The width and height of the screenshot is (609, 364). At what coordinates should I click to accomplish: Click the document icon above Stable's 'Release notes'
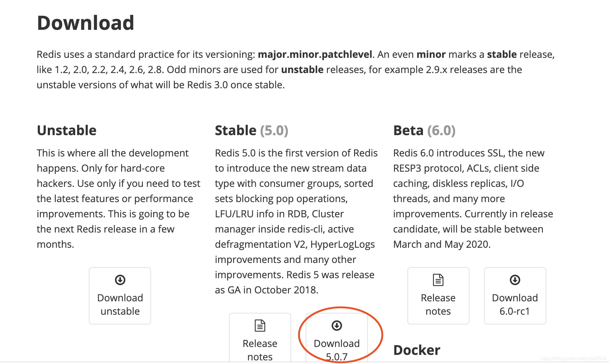coord(260,325)
